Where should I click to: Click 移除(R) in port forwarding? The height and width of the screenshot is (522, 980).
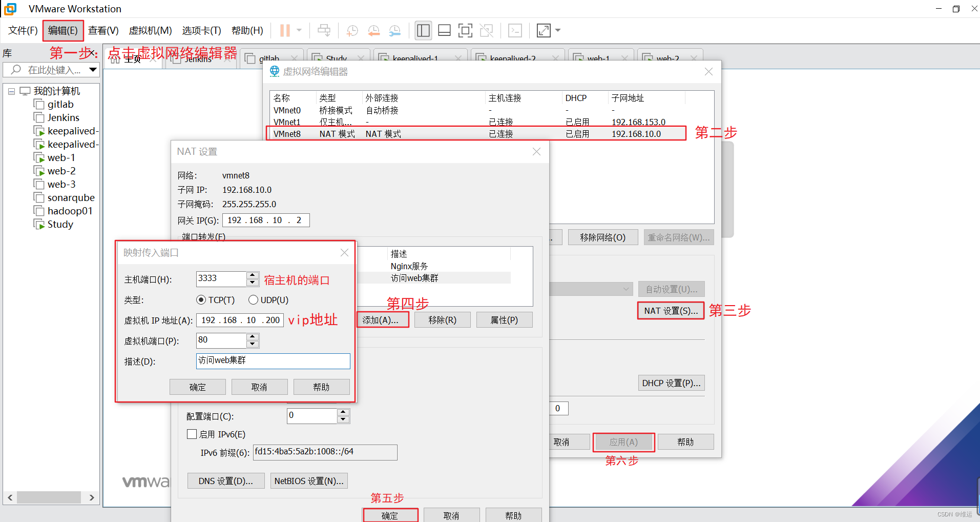(443, 320)
